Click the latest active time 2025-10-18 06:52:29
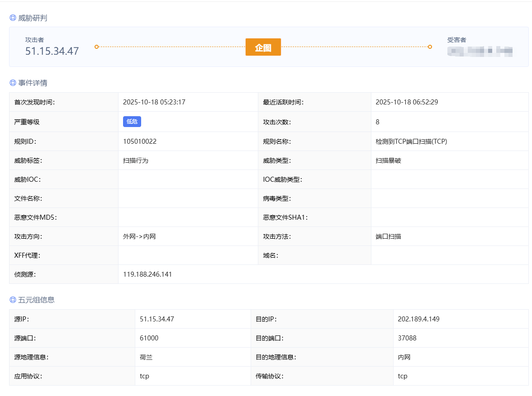The width and height of the screenshot is (532, 396). point(407,102)
